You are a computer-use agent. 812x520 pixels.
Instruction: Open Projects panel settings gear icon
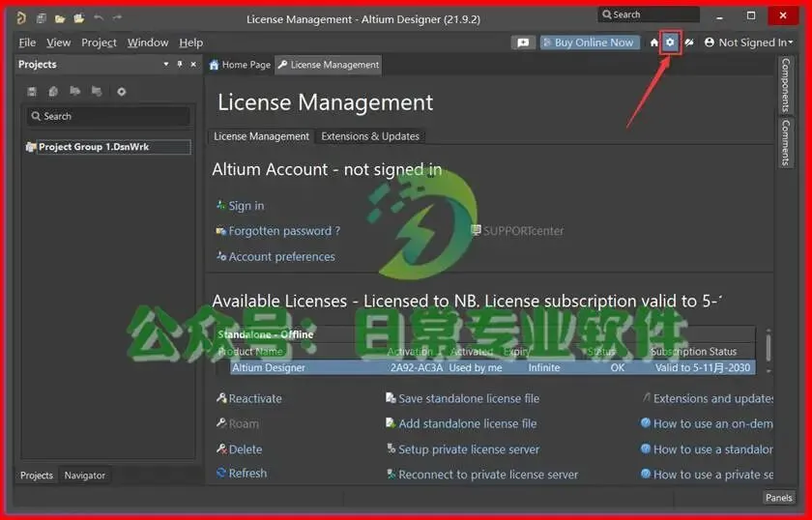point(121,92)
